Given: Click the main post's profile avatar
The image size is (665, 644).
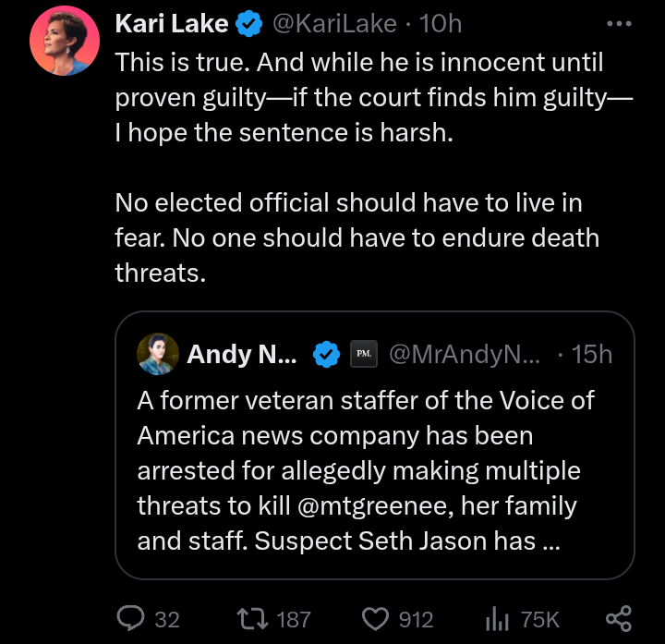Looking at the screenshot, I should [60, 45].
